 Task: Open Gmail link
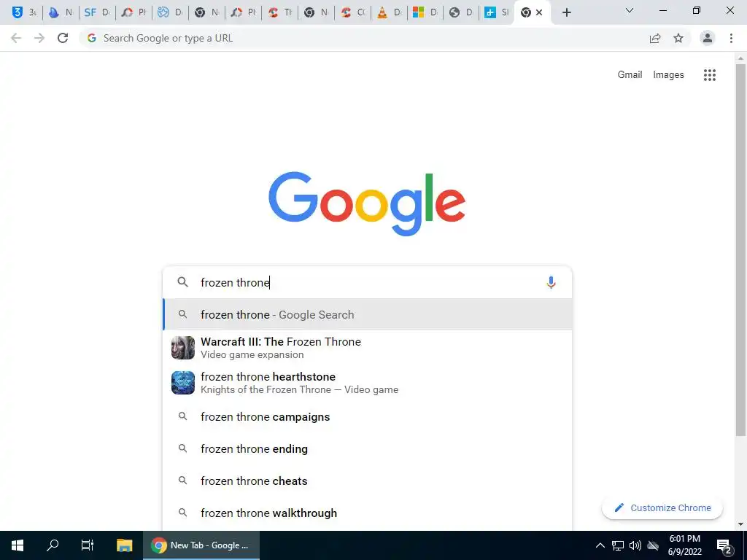point(630,75)
